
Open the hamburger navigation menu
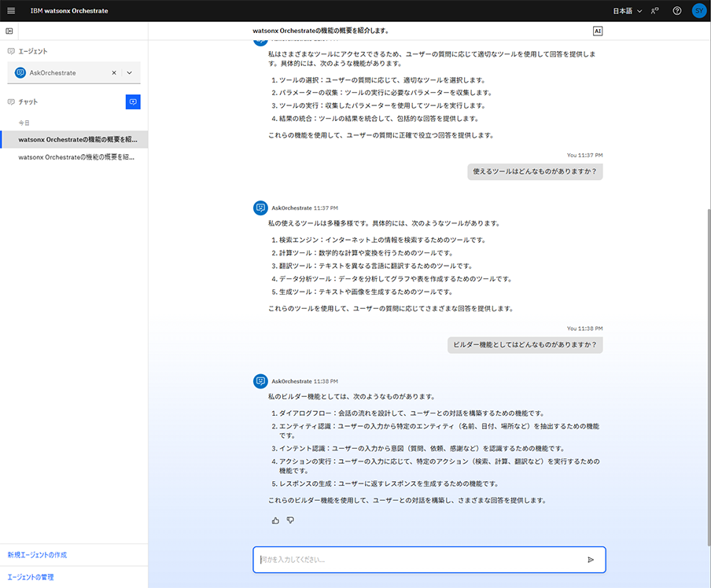(11, 11)
